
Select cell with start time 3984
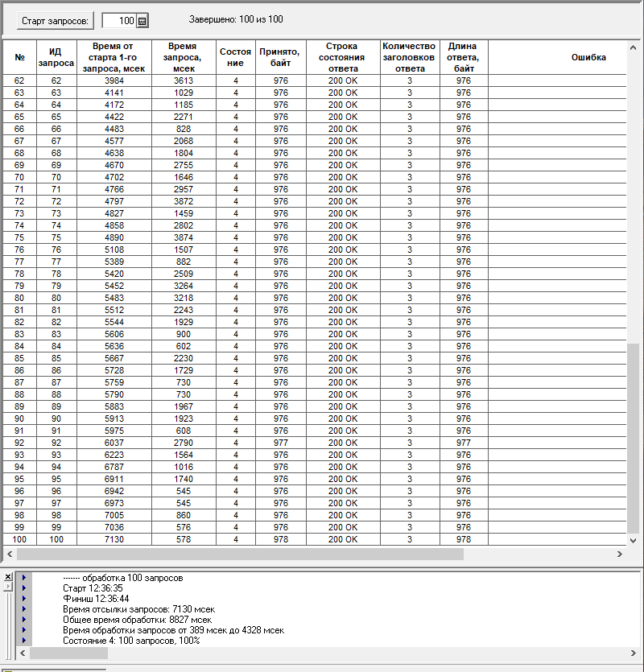pyautogui.click(x=114, y=80)
